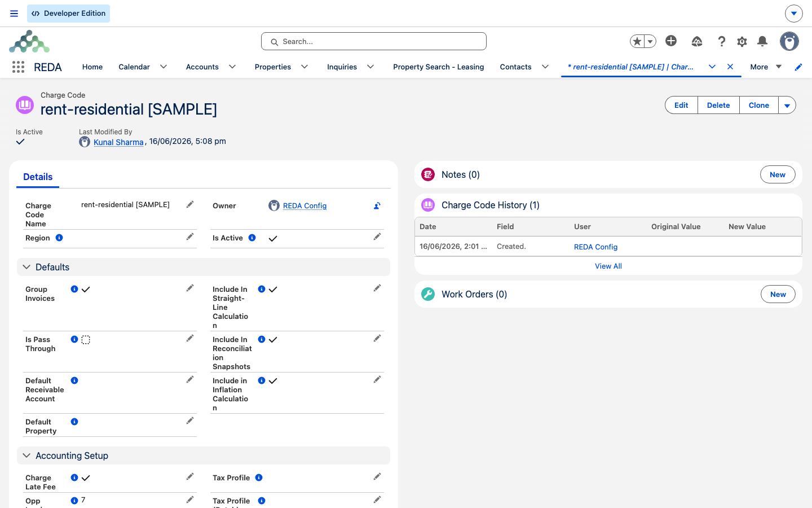Click the Group Invoices checkmark
Image resolution: width=812 pixels, height=508 pixels.
(x=86, y=290)
